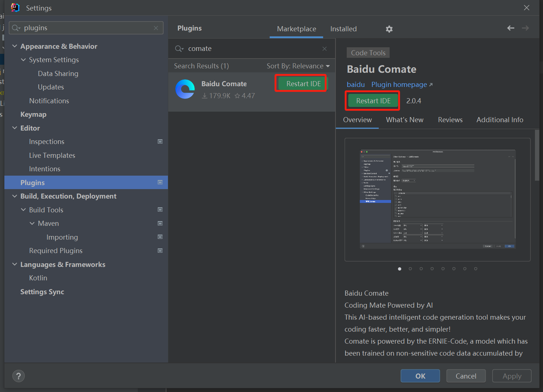Click the 179.9K download count
Image resolution: width=543 pixels, height=392 pixels.
216,96
